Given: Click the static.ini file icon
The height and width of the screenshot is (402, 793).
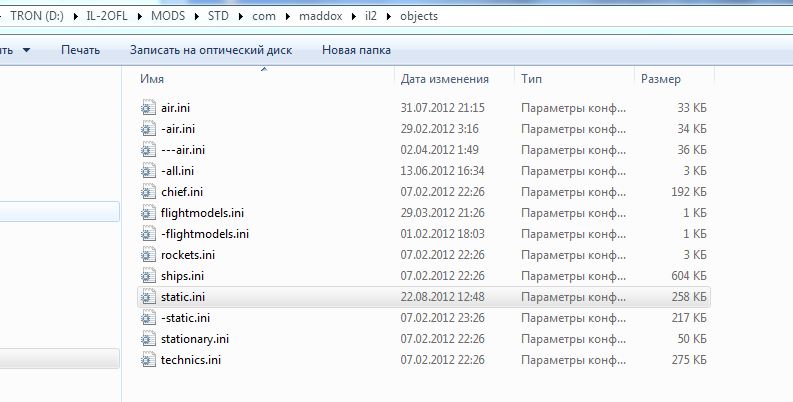Looking at the screenshot, I should point(148,297).
